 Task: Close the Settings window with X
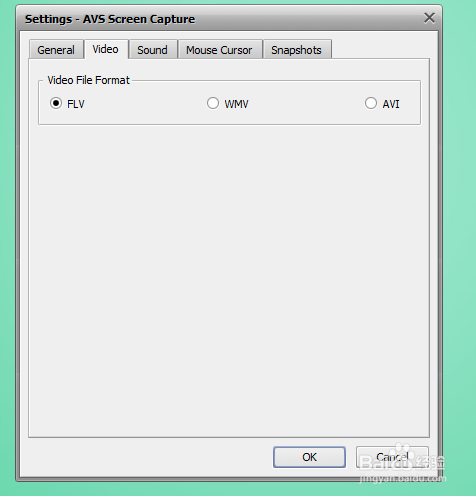429,18
